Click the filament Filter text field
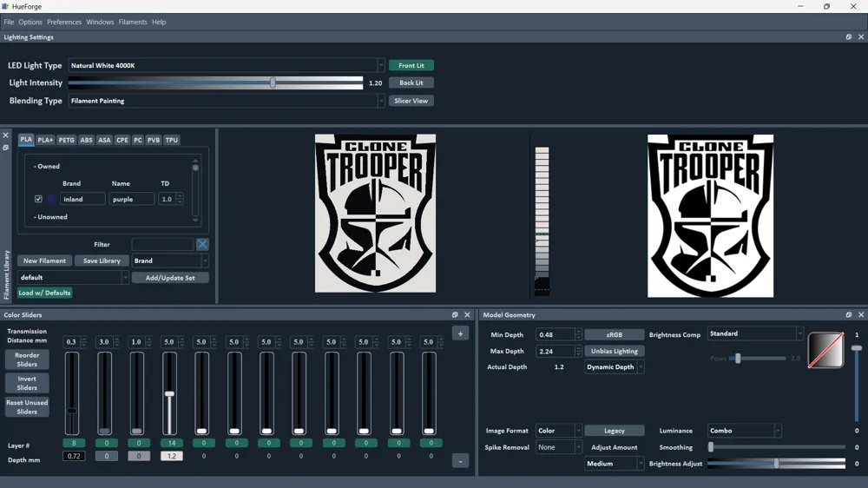 (163, 244)
